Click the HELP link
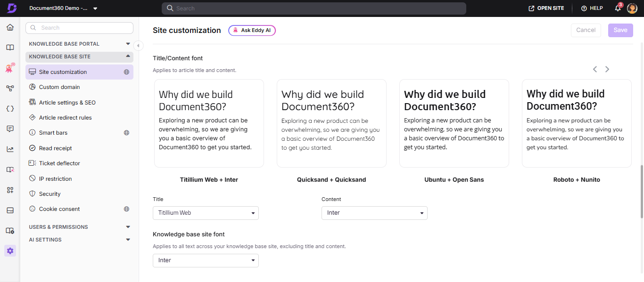 pos(592,8)
